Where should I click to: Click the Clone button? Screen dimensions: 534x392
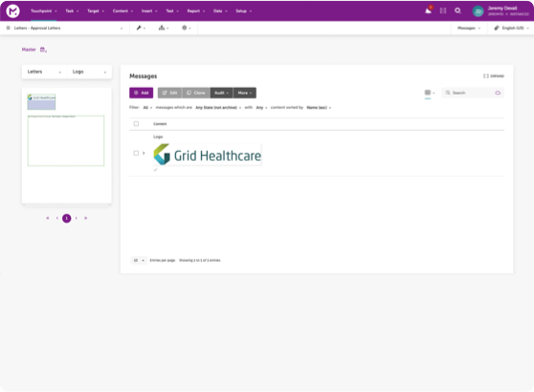196,93
